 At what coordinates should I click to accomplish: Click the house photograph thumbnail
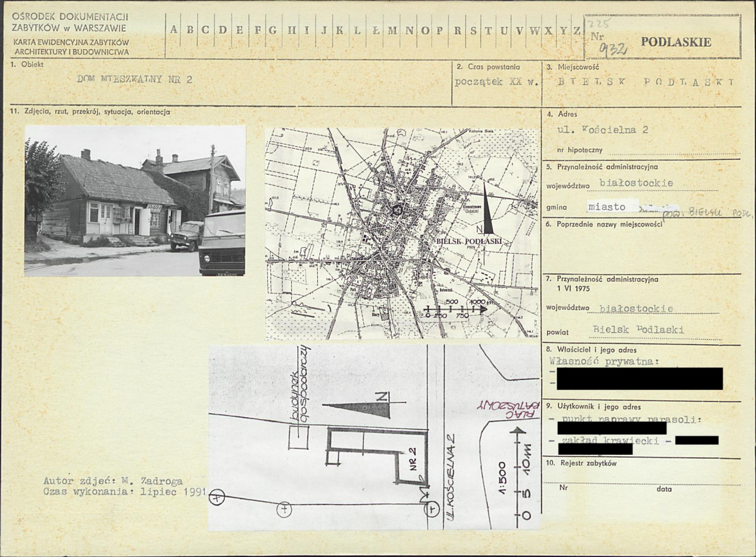(135, 201)
